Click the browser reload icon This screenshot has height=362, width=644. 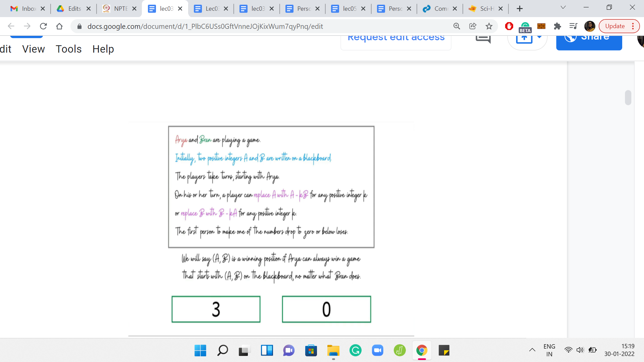[43, 26]
